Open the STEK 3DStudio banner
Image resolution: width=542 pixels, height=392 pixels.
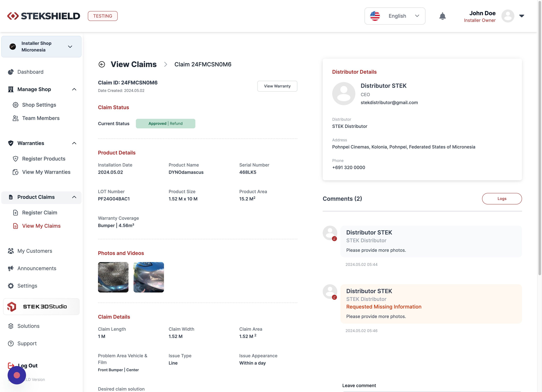[41, 307]
